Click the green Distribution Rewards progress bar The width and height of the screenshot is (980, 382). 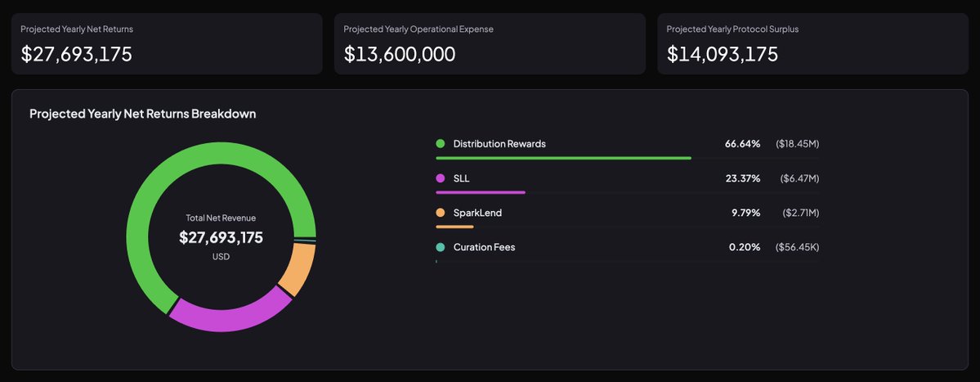(x=563, y=158)
